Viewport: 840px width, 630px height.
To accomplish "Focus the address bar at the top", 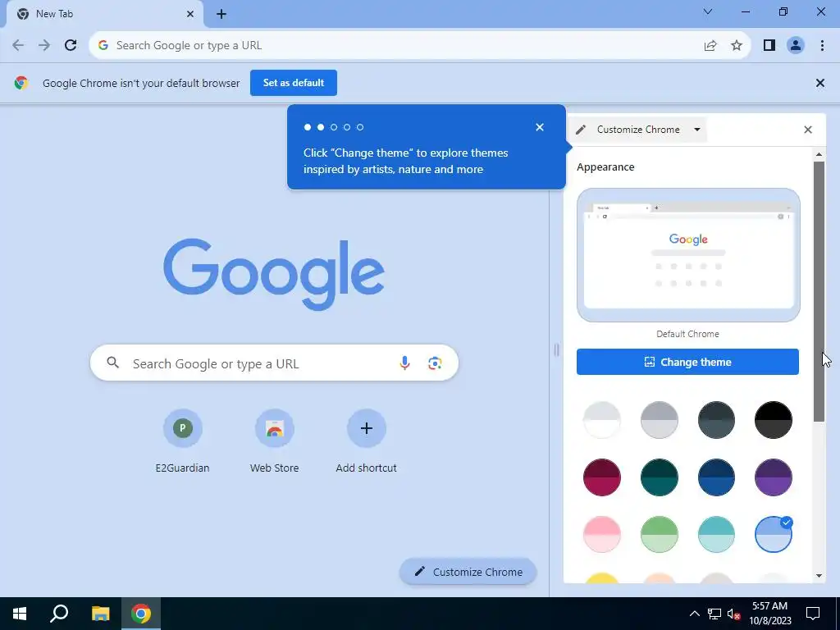I will [x=419, y=46].
